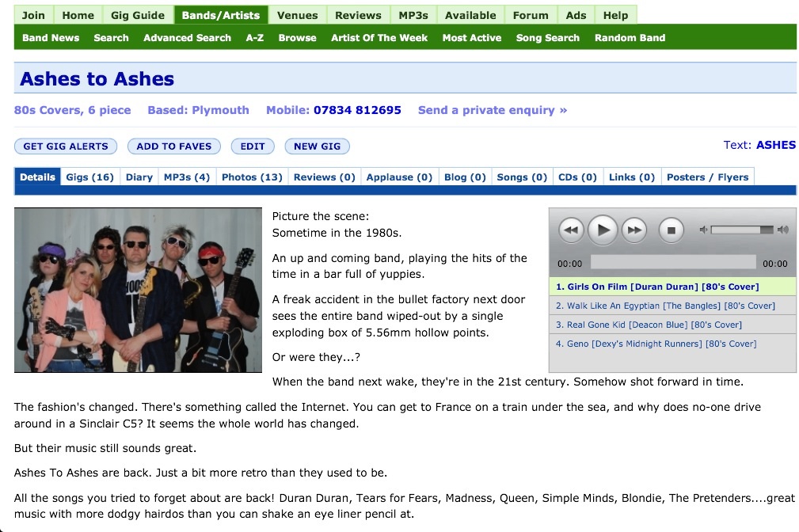Mute using the low-volume speaker icon
Viewport: 799px width, 532px height.
[x=703, y=230]
